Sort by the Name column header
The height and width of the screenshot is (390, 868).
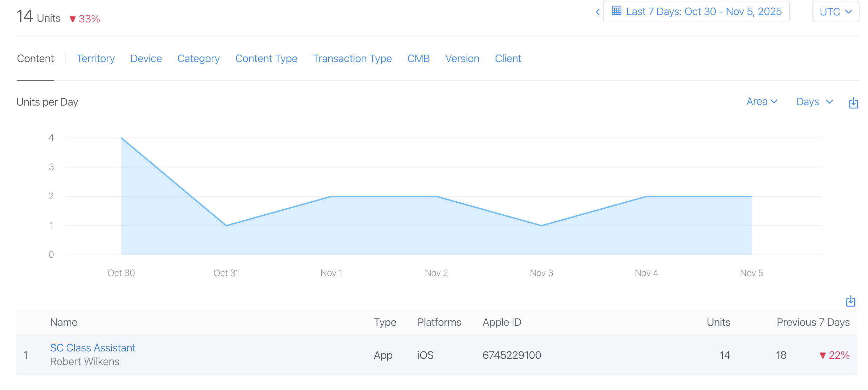(64, 322)
